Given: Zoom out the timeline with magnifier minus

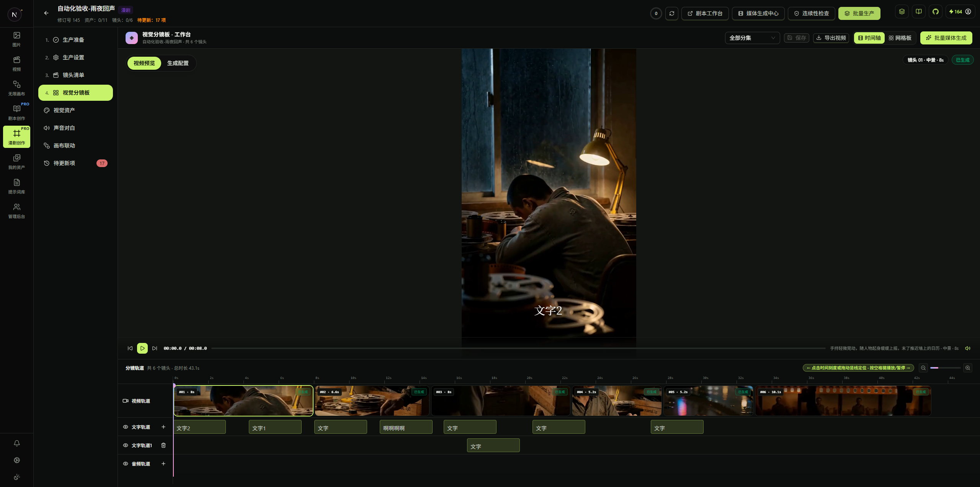Looking at the screenshot, I should pyautogui.click(x=923, y=368).
